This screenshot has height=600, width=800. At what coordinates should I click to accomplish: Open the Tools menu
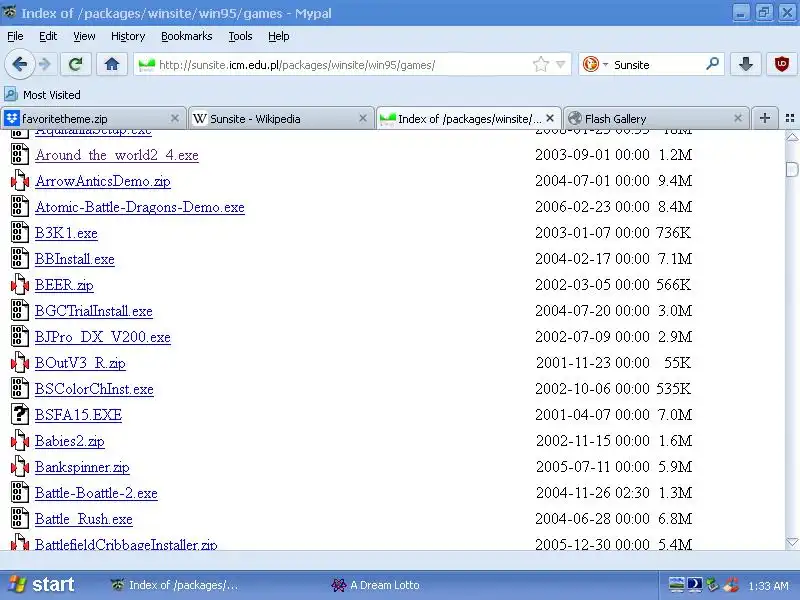pyautogui.click(x=240, y=36)
